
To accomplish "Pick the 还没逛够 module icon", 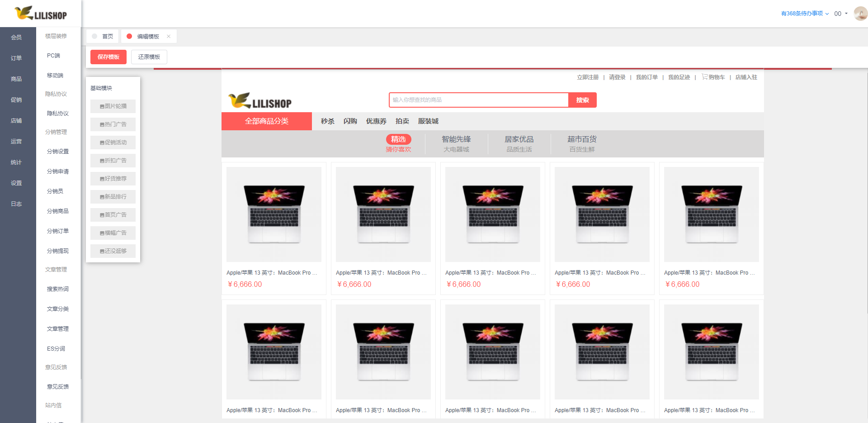I will coord(102,251).
